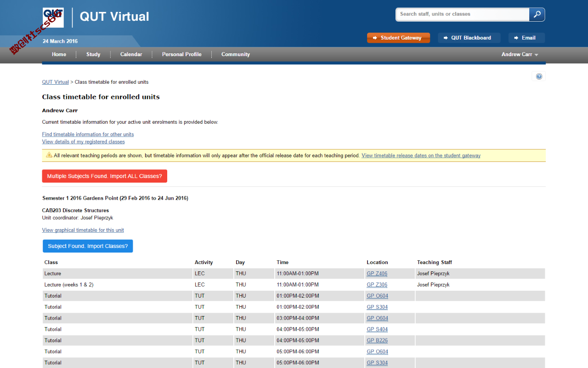588x368 pixels.
Task: Select the Day column header
Action: point(240,262)
